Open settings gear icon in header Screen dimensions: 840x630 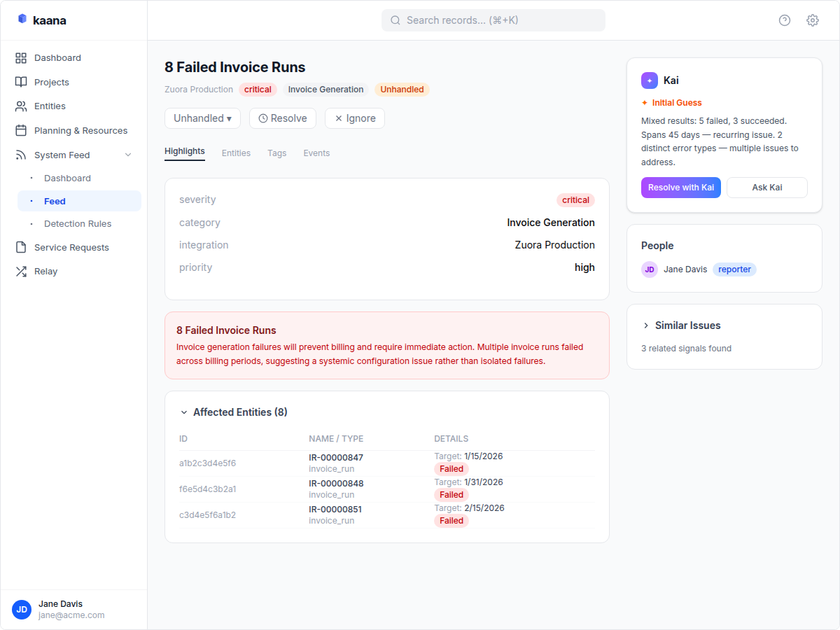pos(813,20)
